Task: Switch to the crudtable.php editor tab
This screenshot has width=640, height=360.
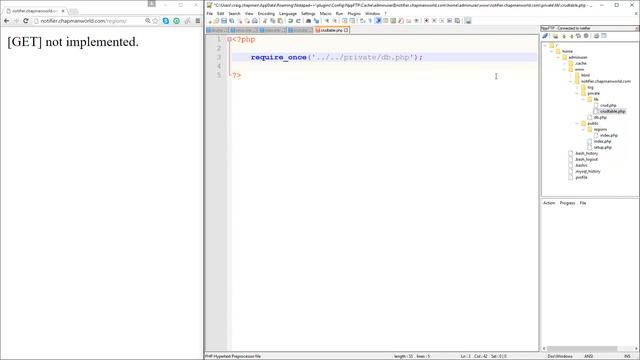Action: click(331, 30)
